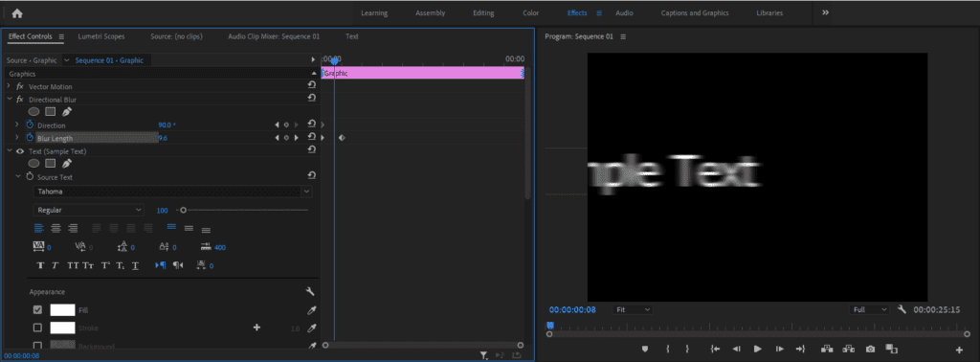Add another stroke with plus icon
The width and height of the screenshot is (980, 362).
click(x=256, y=328)
